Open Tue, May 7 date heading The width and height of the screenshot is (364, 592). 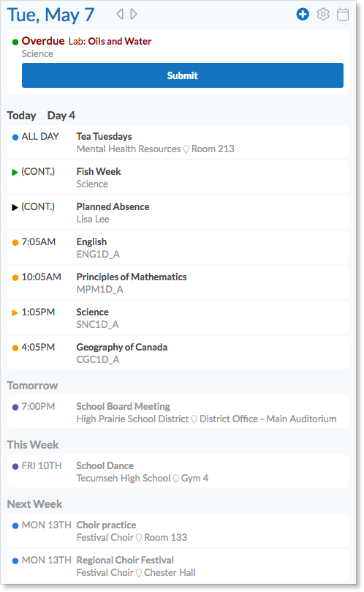coord(50,15)
